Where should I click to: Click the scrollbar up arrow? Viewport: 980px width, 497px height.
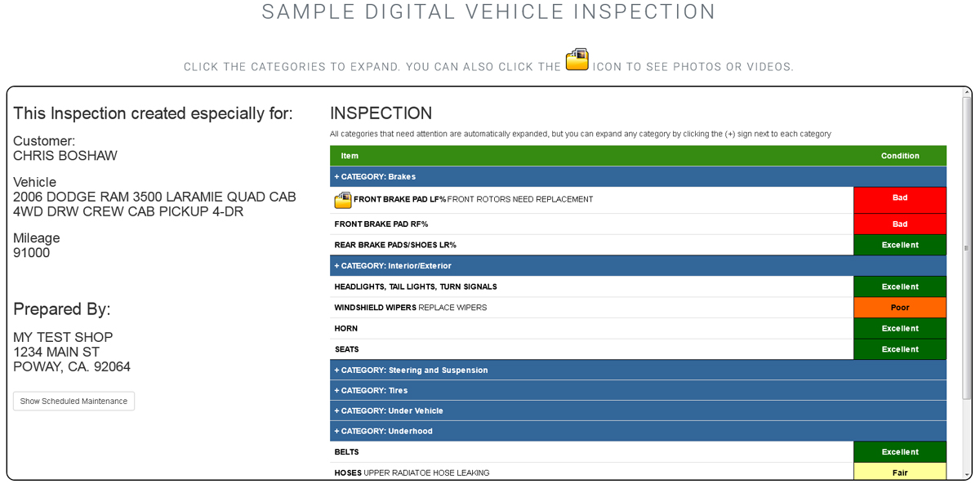click(x=966, y=93)
